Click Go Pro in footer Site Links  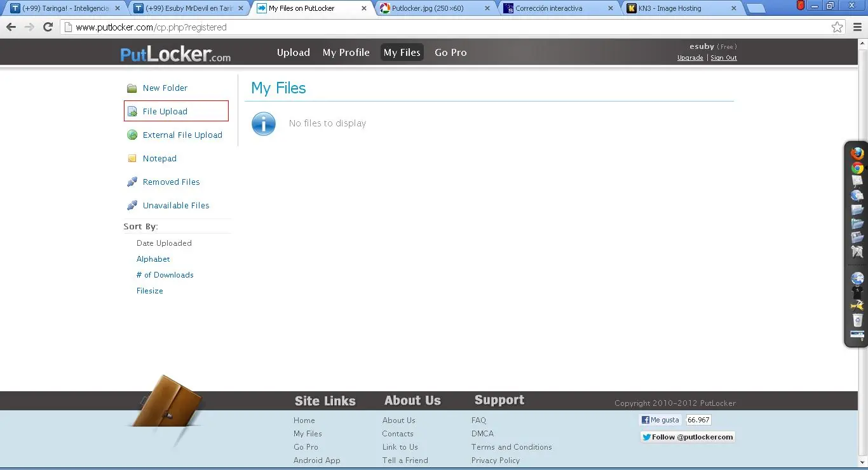306,447
